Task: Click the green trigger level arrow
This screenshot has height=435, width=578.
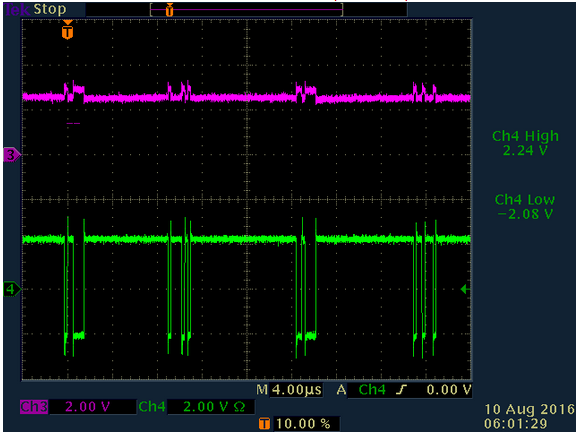Action: (465, 289)
